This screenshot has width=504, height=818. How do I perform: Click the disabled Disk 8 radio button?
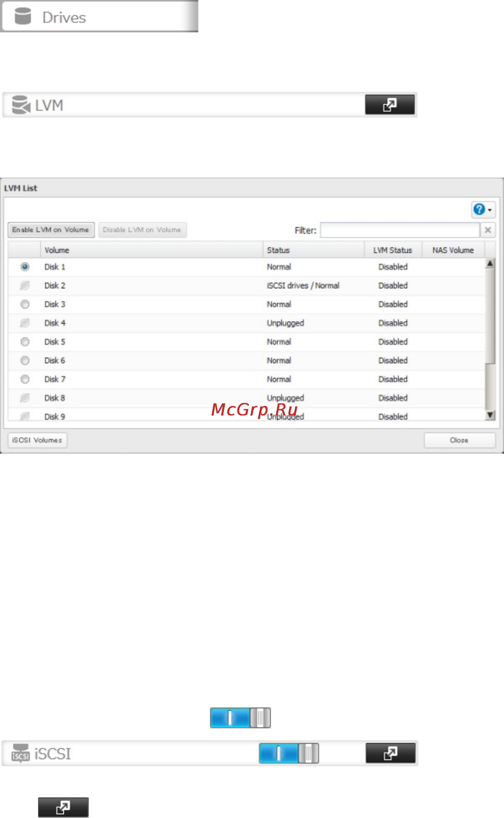tap(25, 398)
